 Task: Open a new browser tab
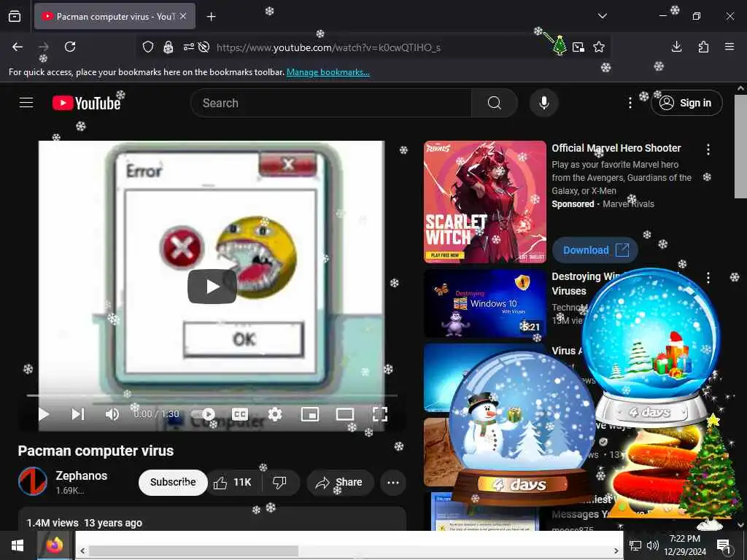point(211,17)
